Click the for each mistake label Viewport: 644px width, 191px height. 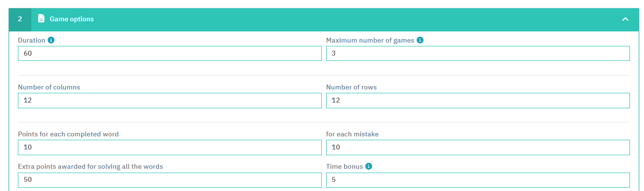click(352, 134)
